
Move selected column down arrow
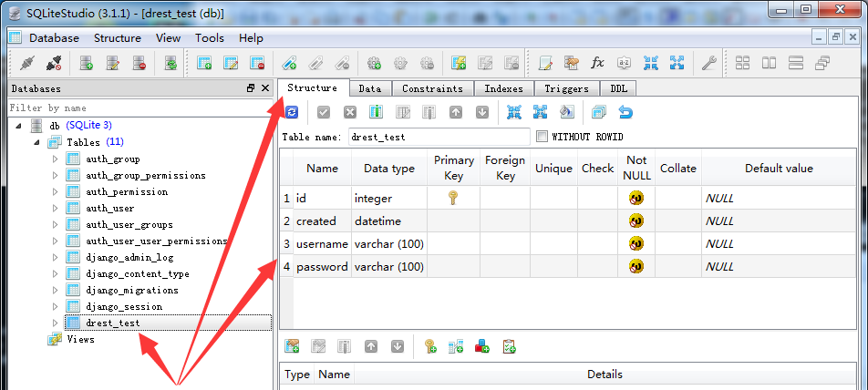(482, 112)
